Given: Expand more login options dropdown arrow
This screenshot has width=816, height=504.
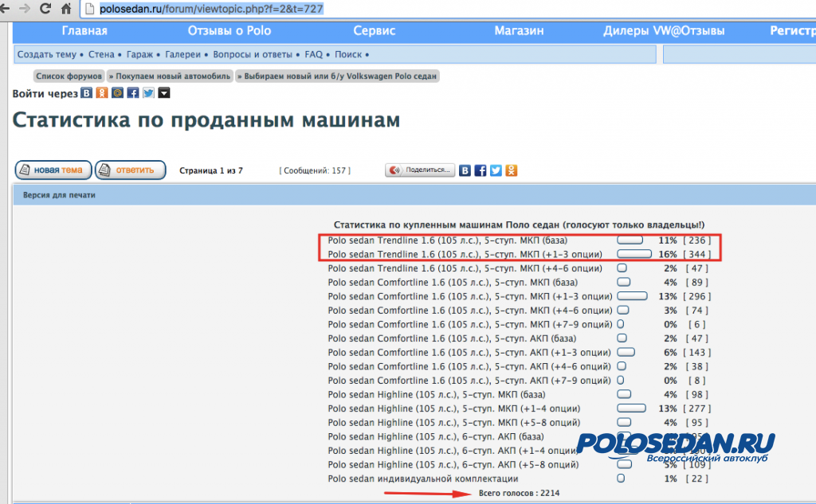Looking at the screenshot, I should pos(164,92).
